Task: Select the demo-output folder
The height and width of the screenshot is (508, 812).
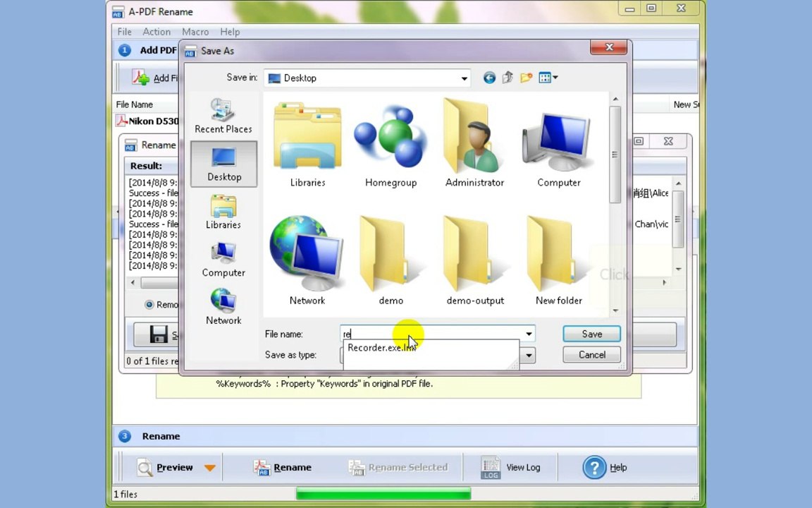Action: tap(475, 260)
